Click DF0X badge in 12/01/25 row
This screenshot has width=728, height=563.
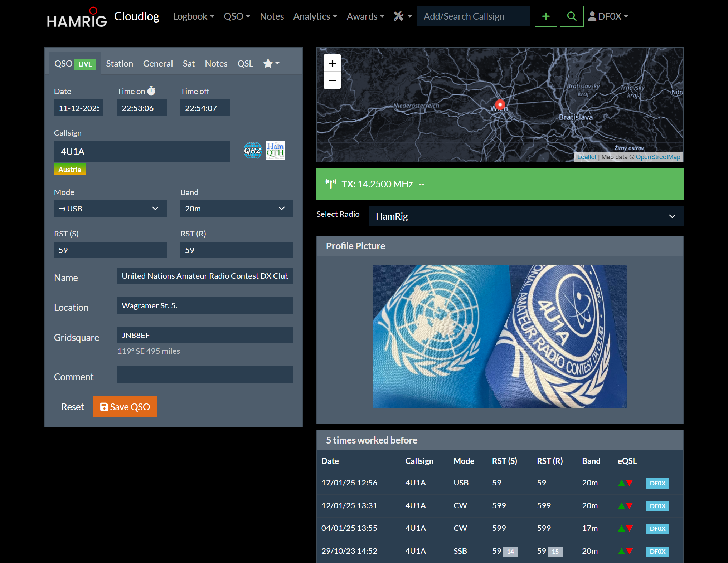[657, 506]
